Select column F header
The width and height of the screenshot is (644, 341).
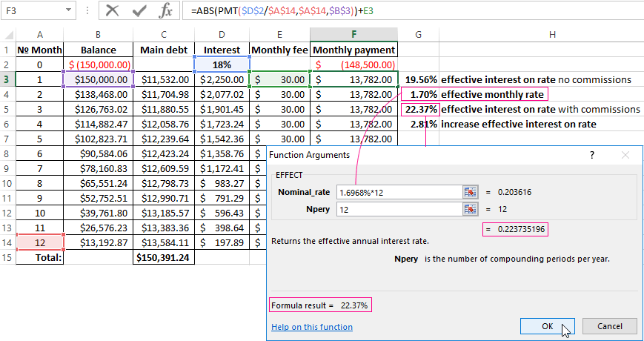click(x=353, y=35)
